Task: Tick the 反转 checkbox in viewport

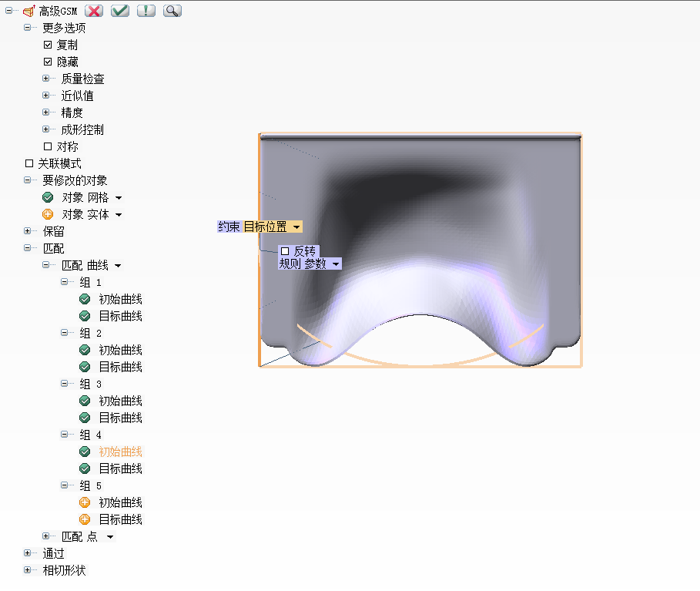Action: click(x=285, y=251)
